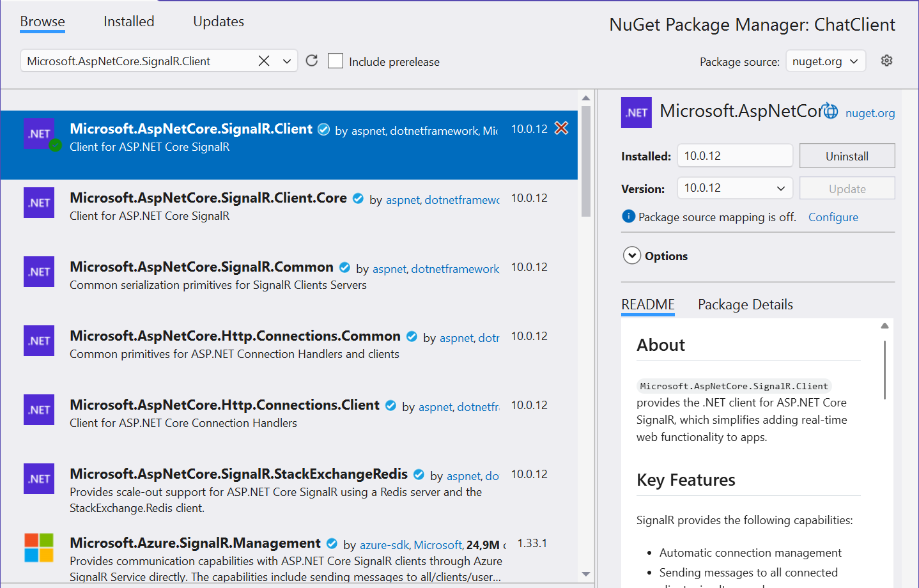Switch to the Browse tab

[x=42, y=22]
